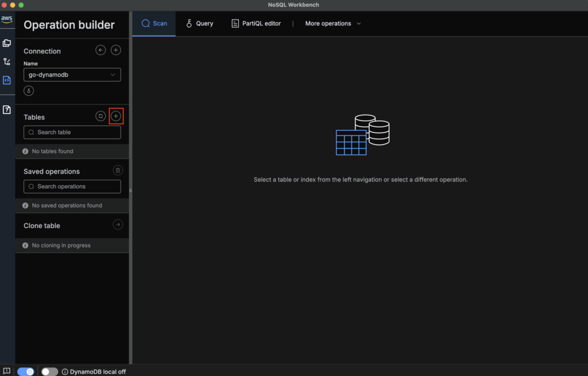Click the add table plus icon
The height and width of the screenshot is (376, 588).
click(116, 116)
